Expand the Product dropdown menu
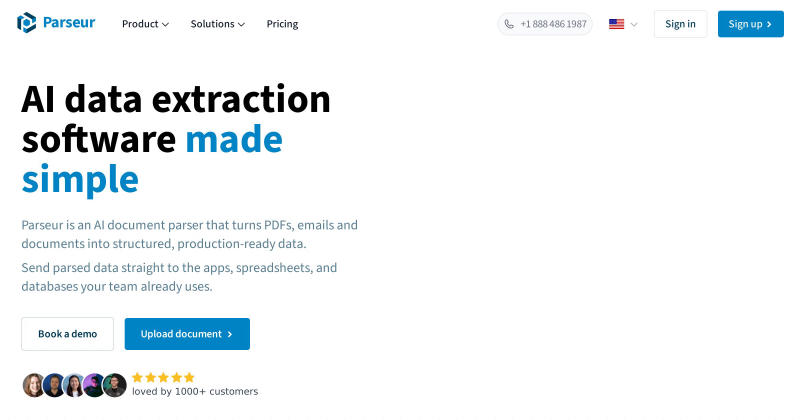 click(x=145, y=24)
